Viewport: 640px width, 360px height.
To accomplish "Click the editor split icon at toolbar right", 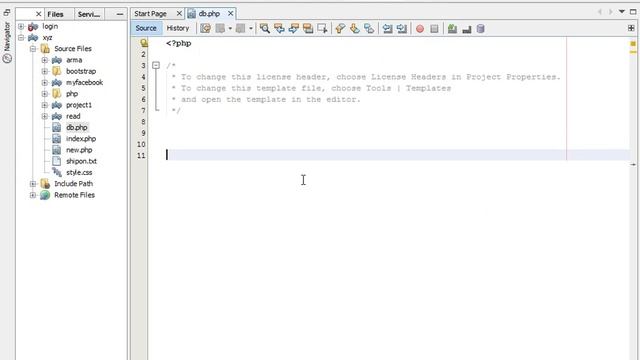I will (x=631, y=28).
